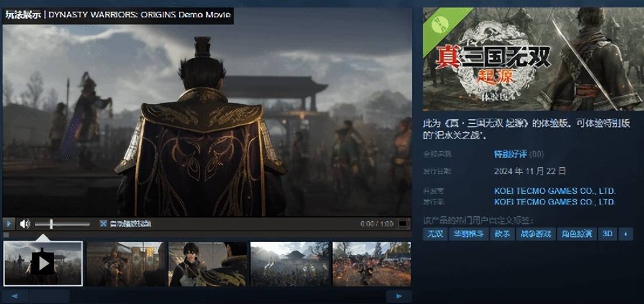Expand more tags with plus button
This screenshot has height=304, width=644.
626,234
